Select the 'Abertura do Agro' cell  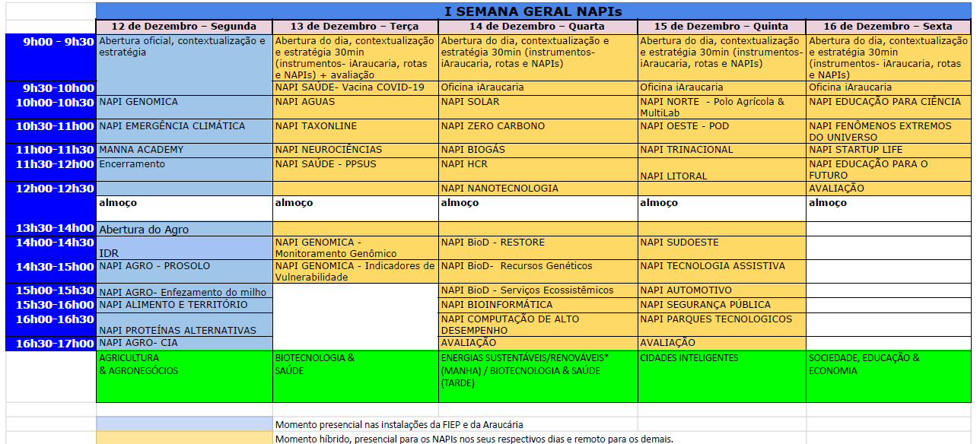[185, 229]
